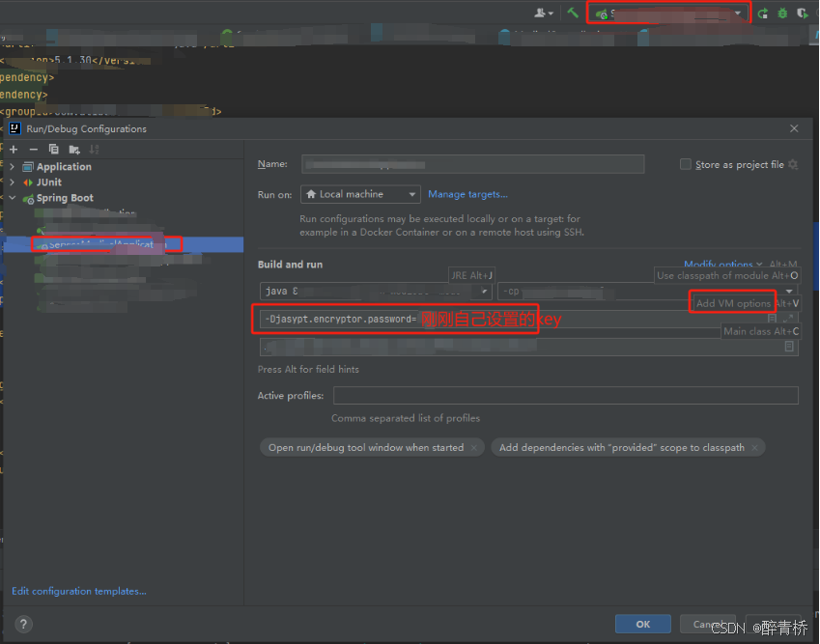The height and width of the screenshot is (644, 820).
Task: Sort configurations alphabetically
Action: 94,150
